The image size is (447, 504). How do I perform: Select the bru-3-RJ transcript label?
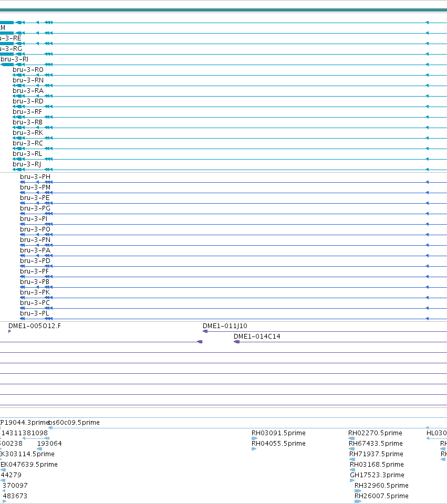tap(27, 164)
